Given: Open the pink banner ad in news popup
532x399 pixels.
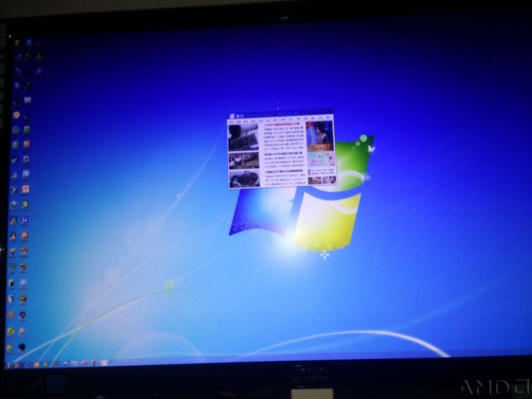Looking at the screenshot, I should coord(321,159).
